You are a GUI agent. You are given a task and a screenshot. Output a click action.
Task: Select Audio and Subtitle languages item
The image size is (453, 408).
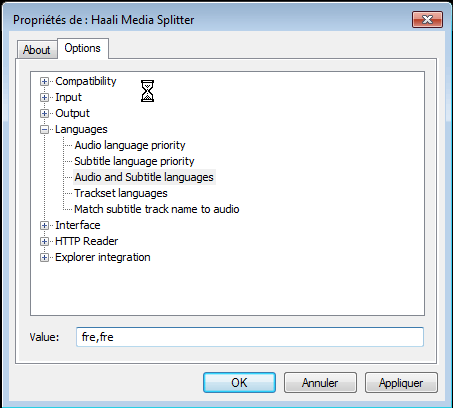pyautogui.click(x=144, y=177)
